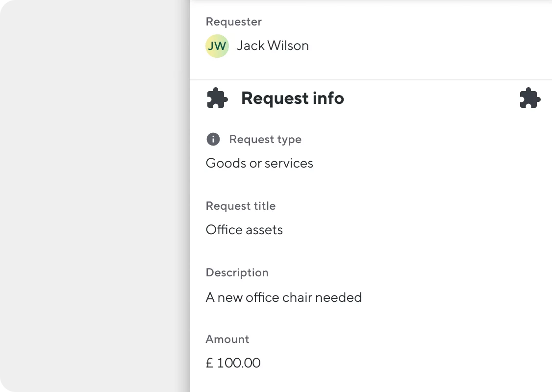
Task: Select the Goods or services value
Action: (259, 163)
